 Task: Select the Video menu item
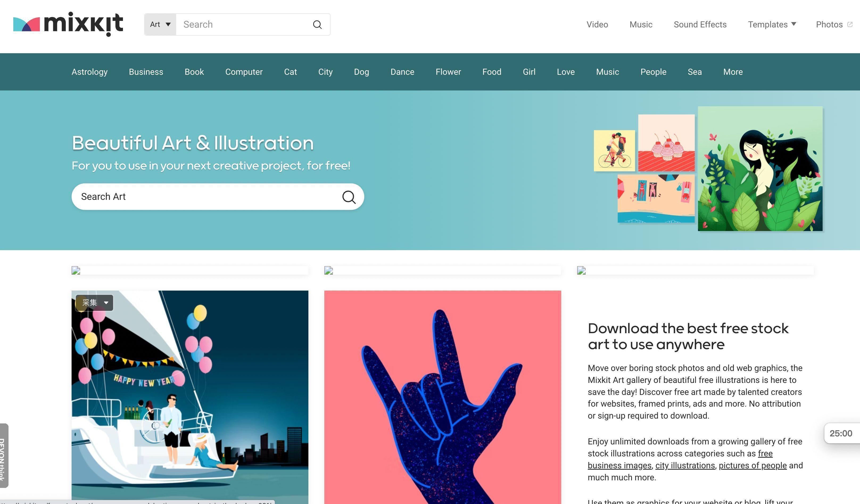point(597,24)
